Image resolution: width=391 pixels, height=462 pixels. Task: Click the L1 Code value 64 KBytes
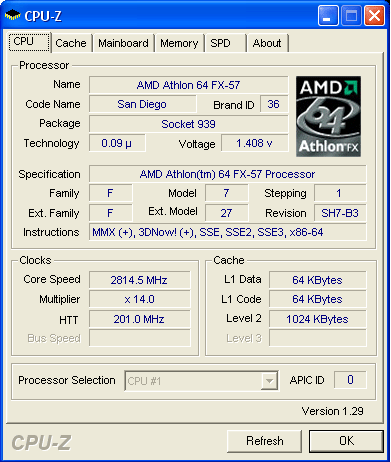317,299
